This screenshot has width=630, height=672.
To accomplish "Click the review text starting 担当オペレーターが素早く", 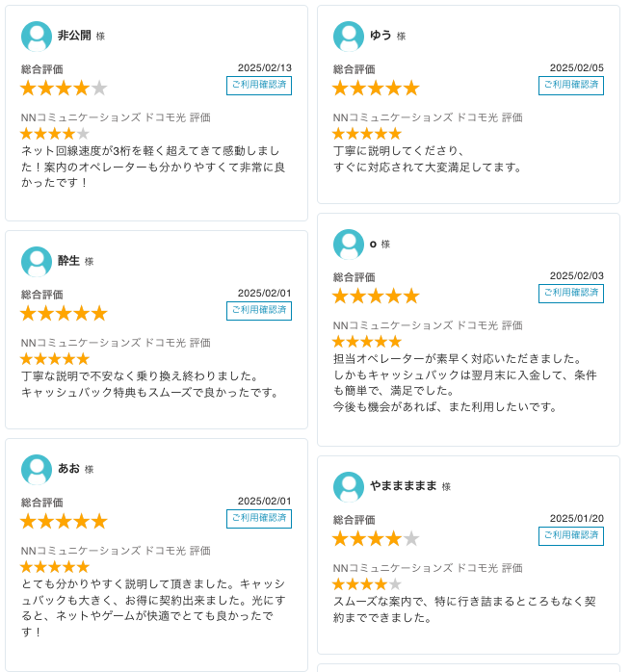I will [x=465, y=383].
